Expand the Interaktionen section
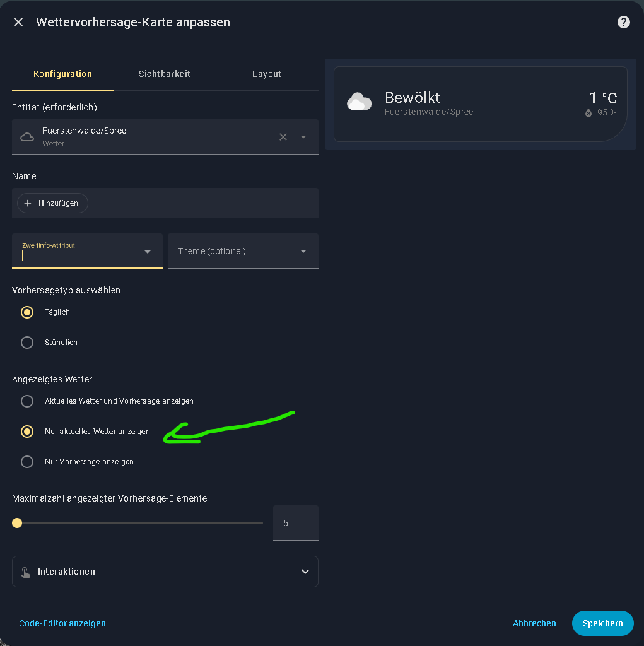 [305, 572]
